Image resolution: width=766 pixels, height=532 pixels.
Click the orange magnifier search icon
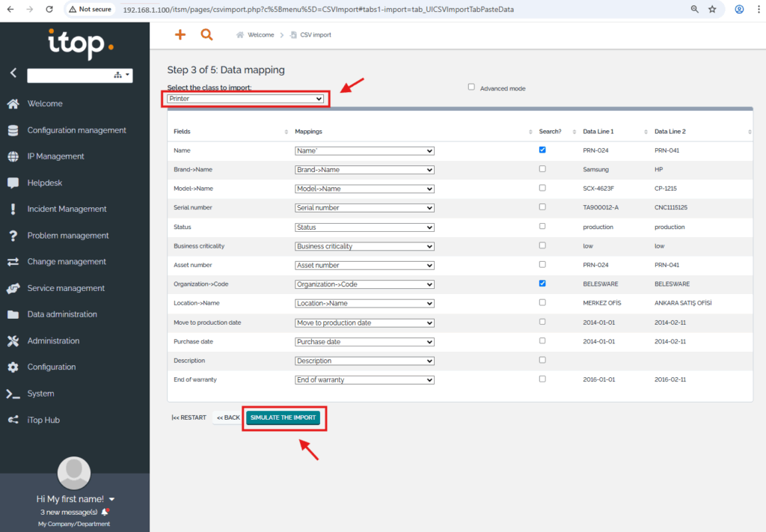(x=206, y=35)
